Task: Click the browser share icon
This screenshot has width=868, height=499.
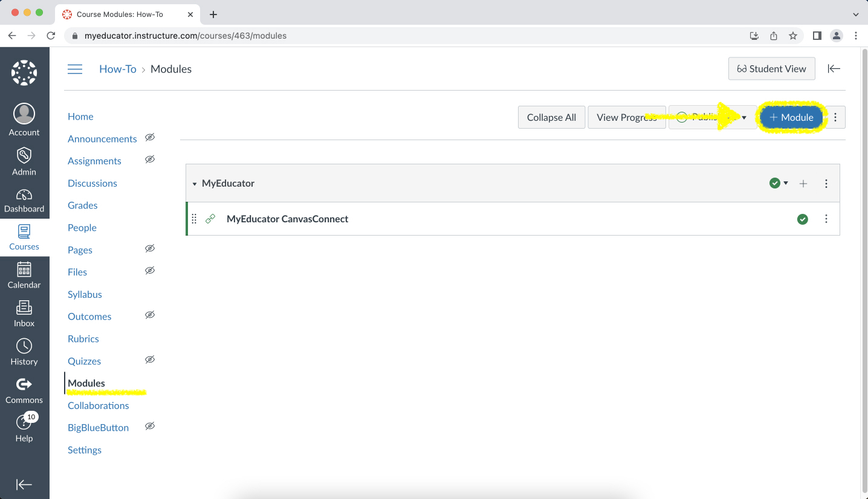Action: coord(774,36)
